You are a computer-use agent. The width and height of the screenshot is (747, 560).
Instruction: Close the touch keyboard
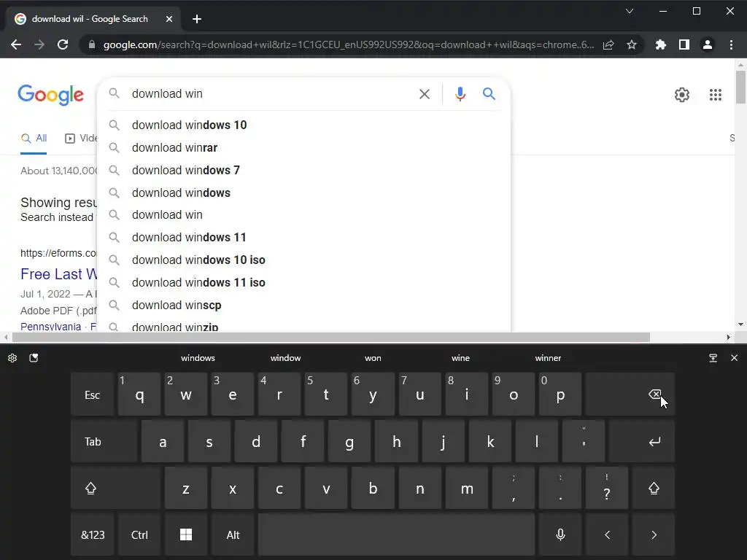click(x=734, y=357)
